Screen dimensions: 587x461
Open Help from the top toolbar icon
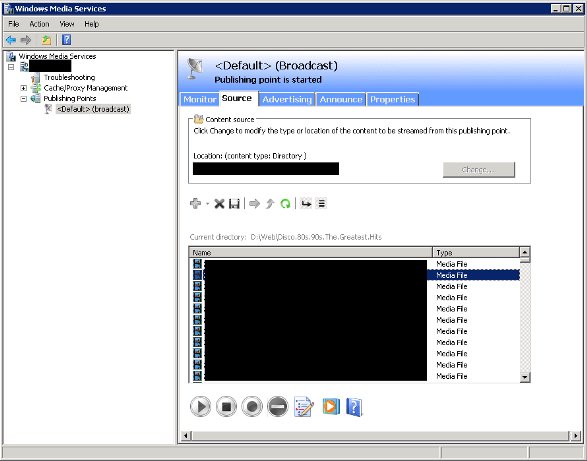[67, 40]
